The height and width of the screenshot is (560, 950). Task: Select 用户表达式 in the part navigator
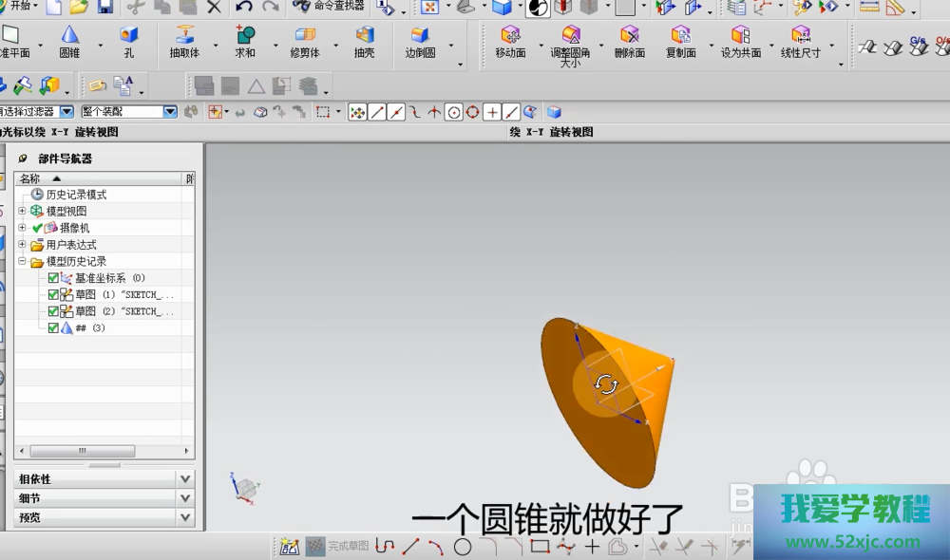(x=71, y=245)
